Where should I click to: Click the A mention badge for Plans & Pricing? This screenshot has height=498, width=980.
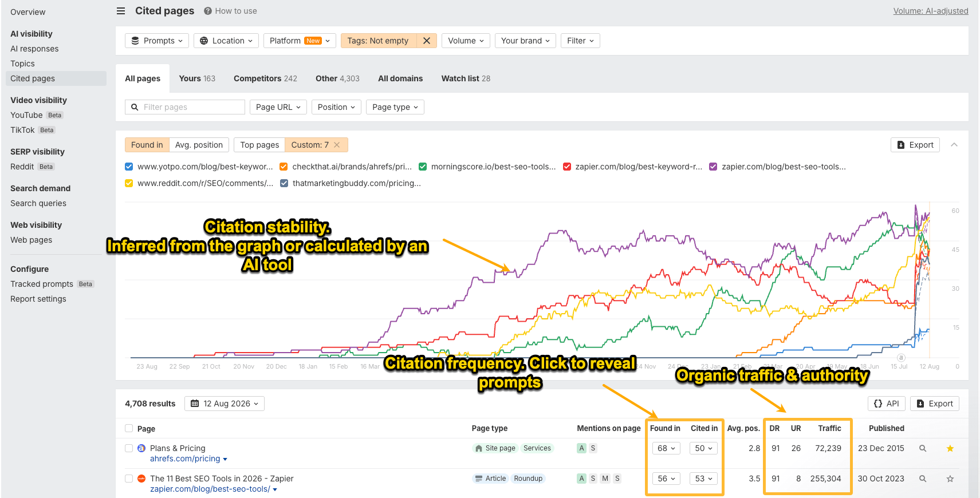581,448
